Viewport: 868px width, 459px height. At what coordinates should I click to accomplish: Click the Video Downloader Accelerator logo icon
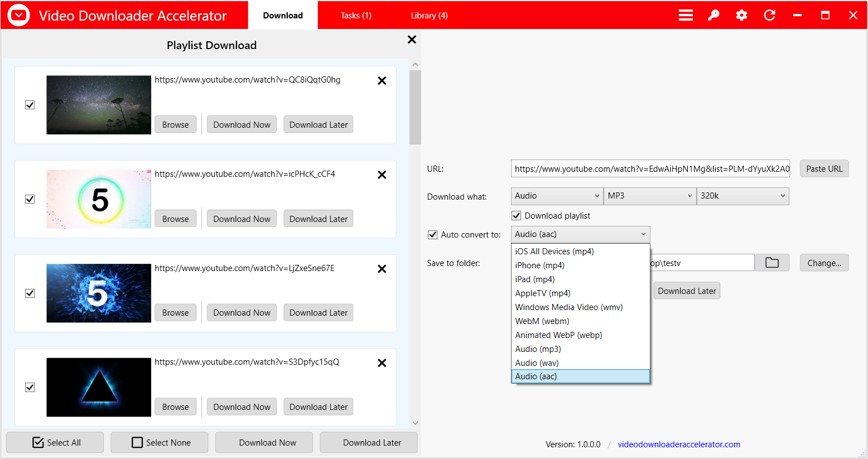tap(18, 15)
